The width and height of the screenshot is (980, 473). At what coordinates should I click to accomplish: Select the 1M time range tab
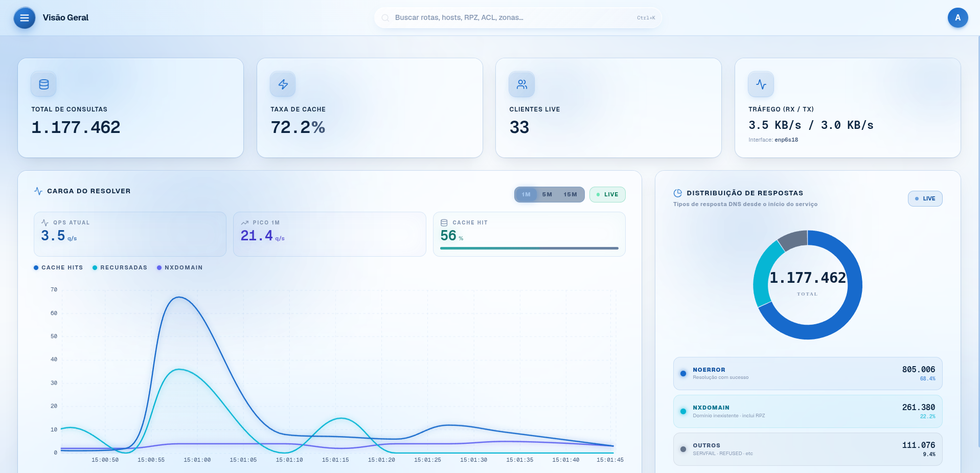[x=526, y=194]
